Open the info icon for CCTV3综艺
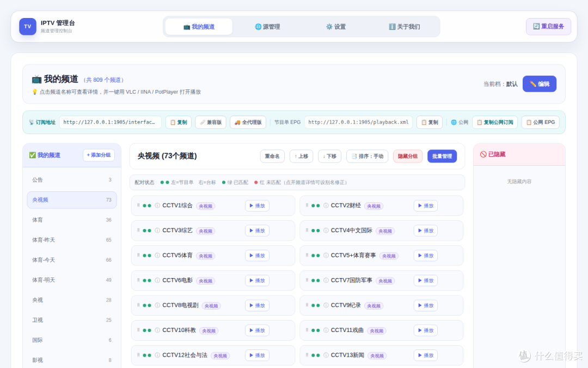Screen dimensions: 588x368 click(x=157, y=231)
